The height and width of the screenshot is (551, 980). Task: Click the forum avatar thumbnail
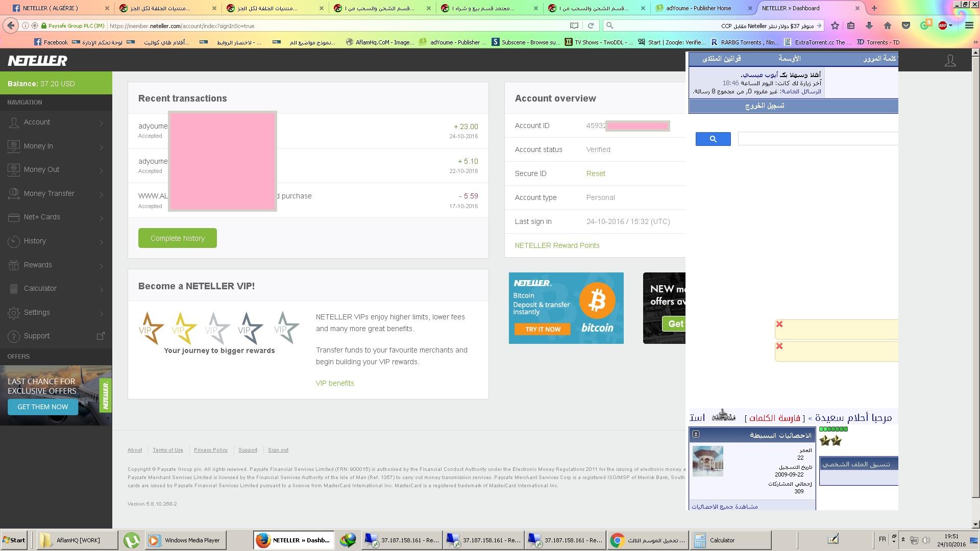point(707,461)
